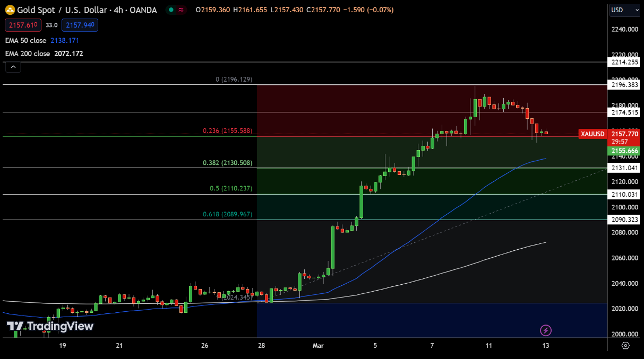Click the 2090.323 price axis label
This screenshot has width=644, height=359.
click(624, 220)
